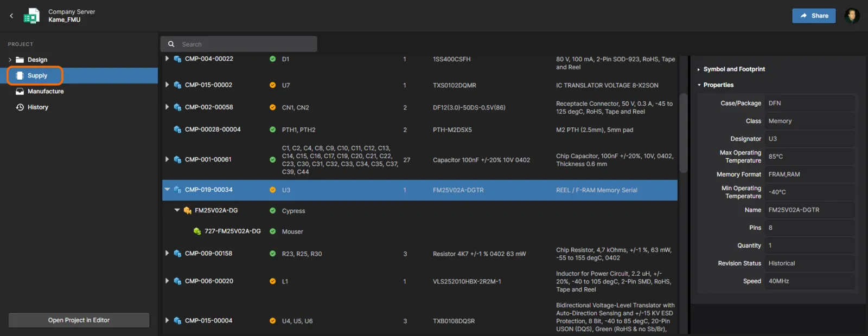The image size is (868, 336).
Task: Click component icon of CMP-015-00004
Action: tap(177, 321)
